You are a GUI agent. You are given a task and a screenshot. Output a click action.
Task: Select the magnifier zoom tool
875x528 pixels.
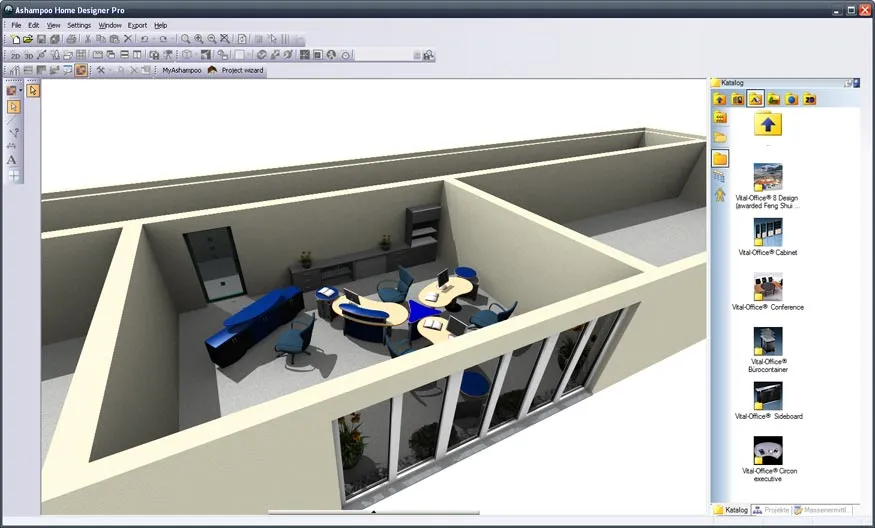coord(185,39)
